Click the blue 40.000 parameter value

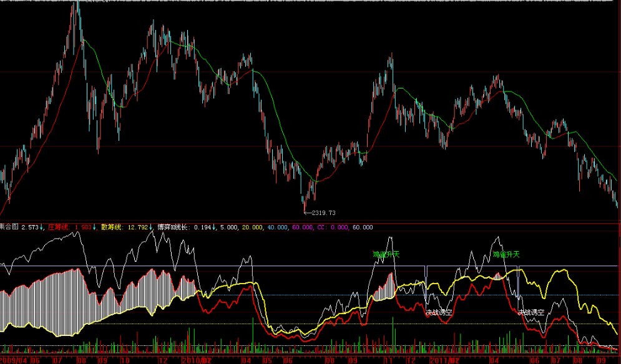[x=278, y=227]
